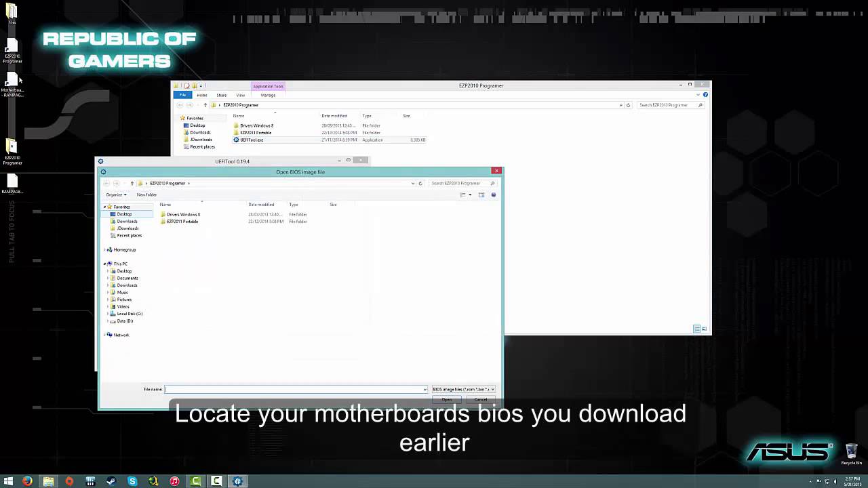The width and height of the screenshot is (868, 488).
Task: Open the address bar history dropdown in dialog
Action: coord(413,183)
